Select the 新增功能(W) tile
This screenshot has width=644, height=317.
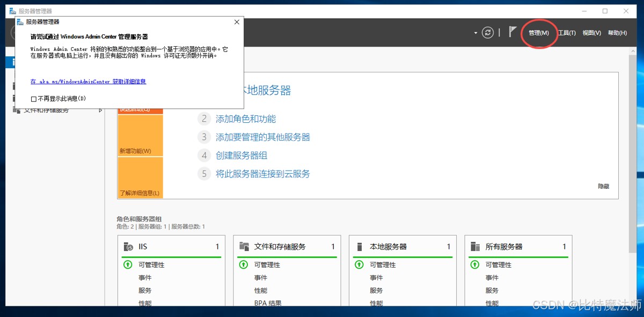[x=140, y=135]
